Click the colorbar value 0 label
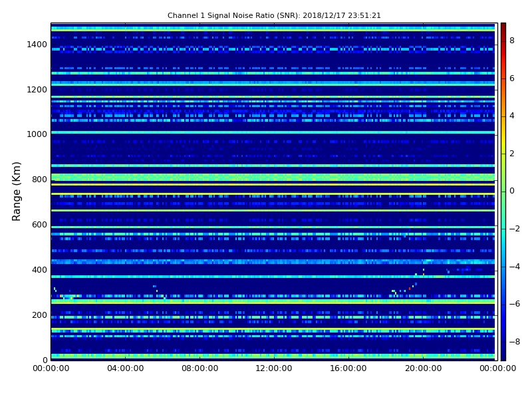This screenshot has height=399, width=532. pos(512,191)
